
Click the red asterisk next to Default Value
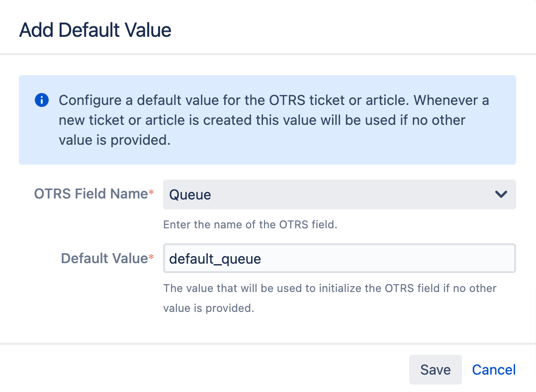[151, 257]
